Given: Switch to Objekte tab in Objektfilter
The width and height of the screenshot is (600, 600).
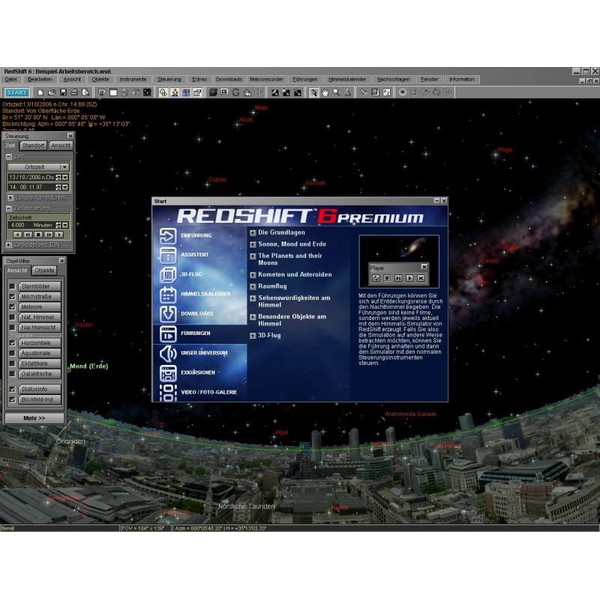Looking at the screenshot, I should [44, 270].
